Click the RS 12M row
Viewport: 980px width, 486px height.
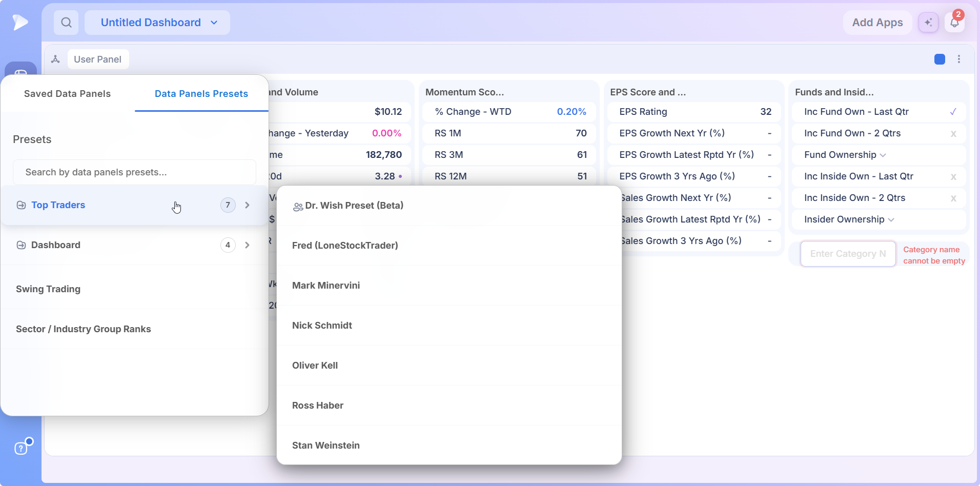509,176
